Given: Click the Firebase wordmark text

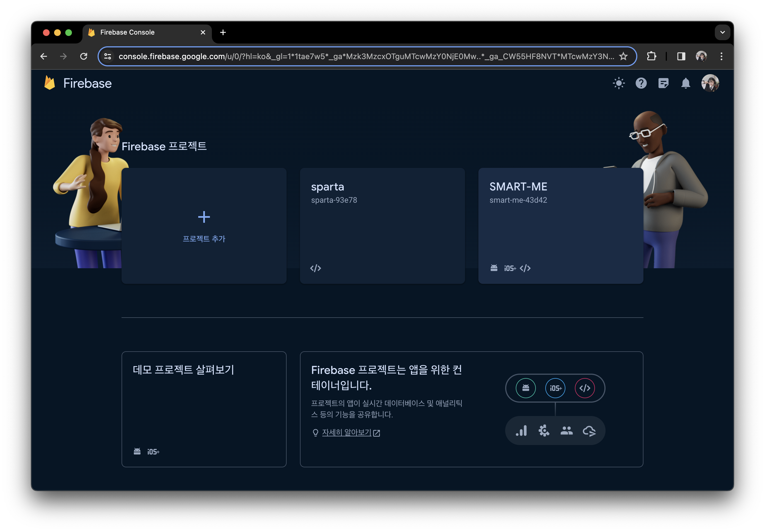Looking at the screenshot, I should coord(87,83).
